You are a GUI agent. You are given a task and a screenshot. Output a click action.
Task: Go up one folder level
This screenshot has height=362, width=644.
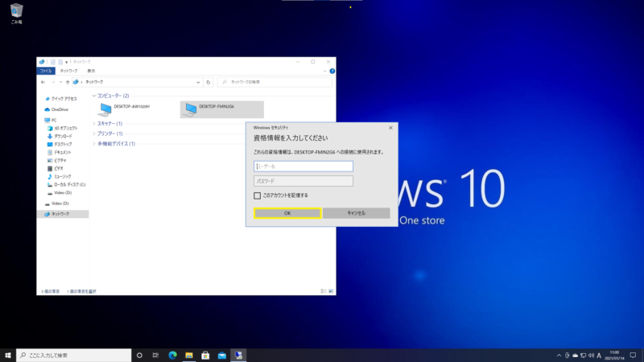[x=68, y=82]
